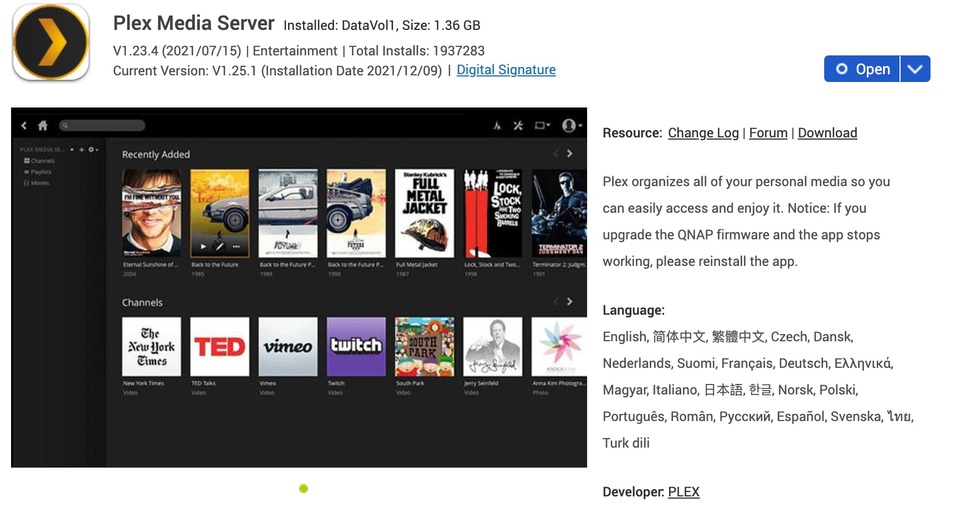Viewport: 956px width, 523px height.
Task: Click the gear icon in Plex sidebar header
Action: tap(91, 149)
